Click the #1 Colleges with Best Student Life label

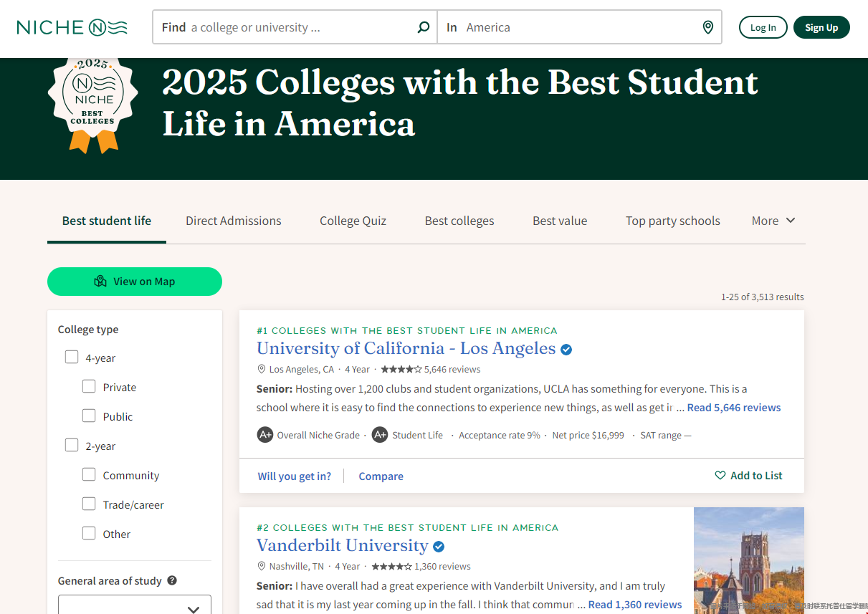(x=407, y=330)
